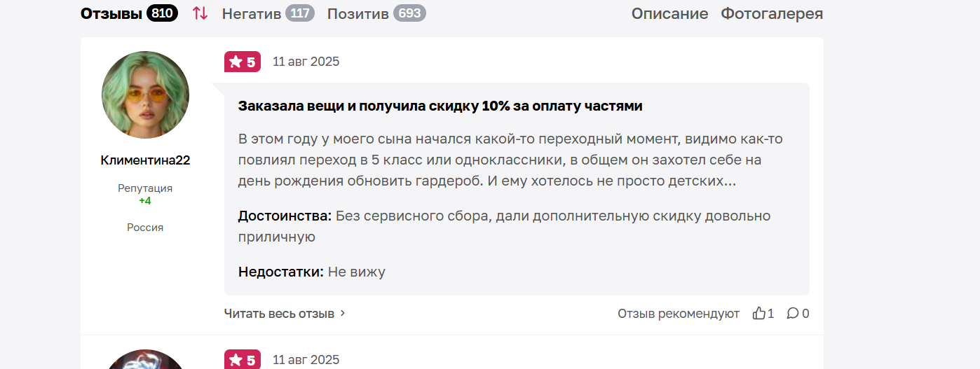980x369 pixels.
Task: Click the sort arrows icon beside Отзывы
Action: tap(200, 13)
